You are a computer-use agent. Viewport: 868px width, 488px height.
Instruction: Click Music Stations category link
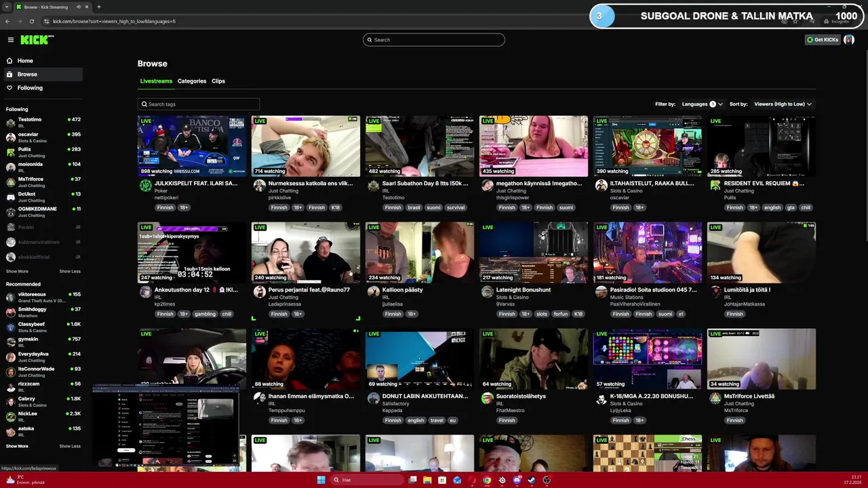click(x=625, y=298)
